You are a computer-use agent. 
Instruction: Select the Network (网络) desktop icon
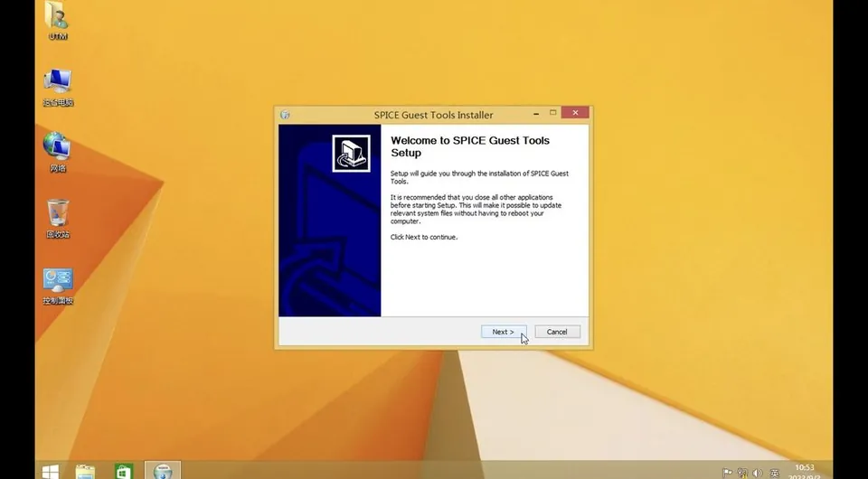(58, 152)
